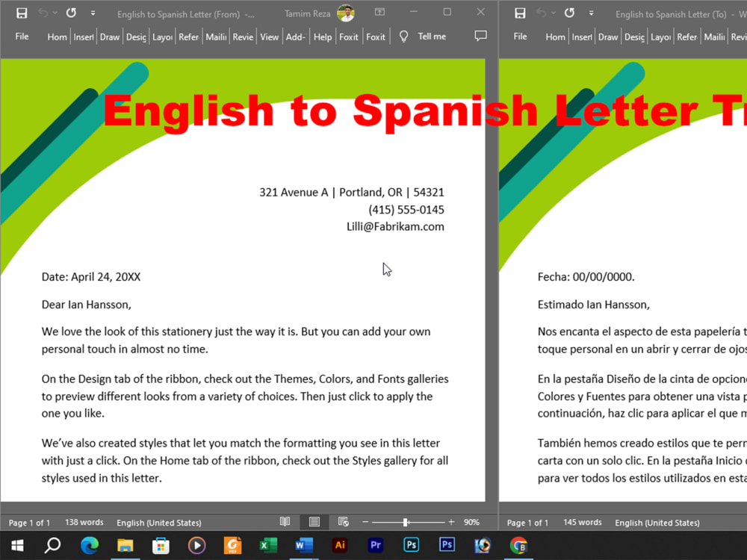Open Microsoft Excel from the taskbar

268,545
